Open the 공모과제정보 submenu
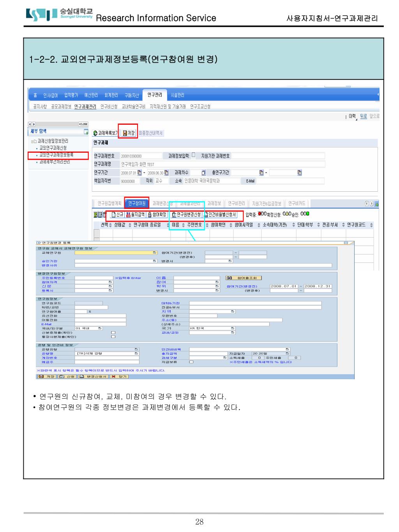Viewport: 399px width, 532px height. tap(61, 106)
